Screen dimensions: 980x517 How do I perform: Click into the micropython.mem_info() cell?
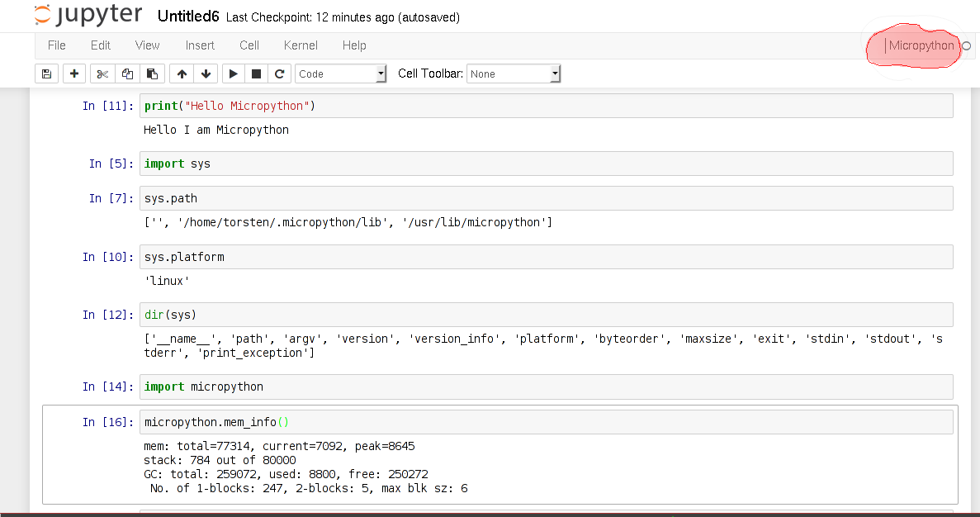point(547,422)
